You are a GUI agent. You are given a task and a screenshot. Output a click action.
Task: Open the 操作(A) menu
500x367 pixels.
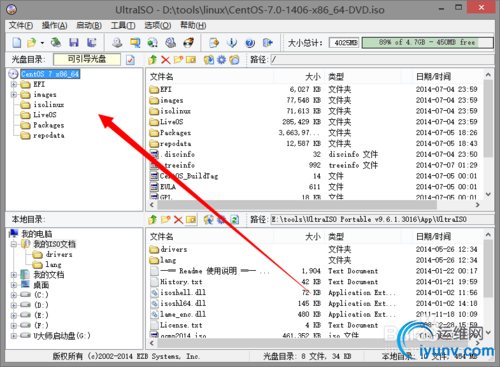54,25
